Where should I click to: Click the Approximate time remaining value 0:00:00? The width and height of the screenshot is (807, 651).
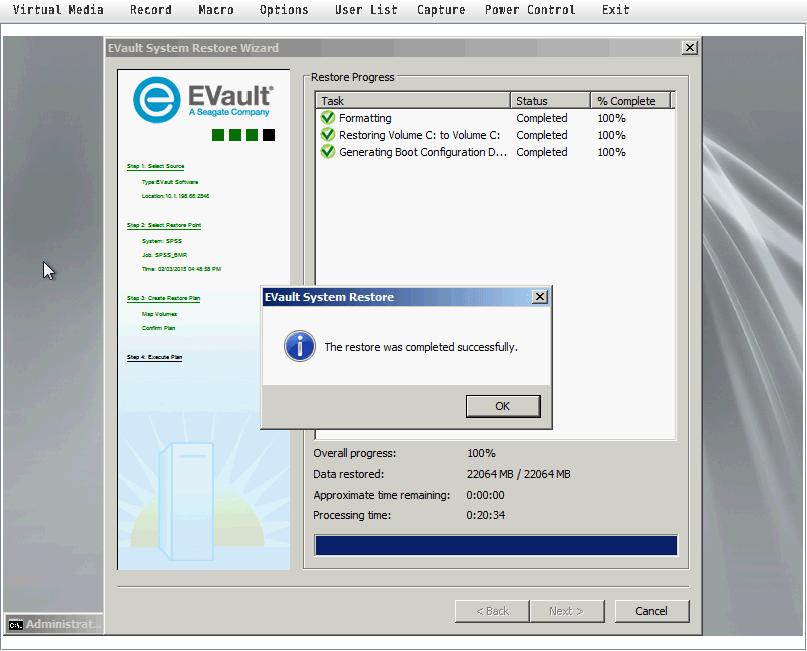pos(485,495)
